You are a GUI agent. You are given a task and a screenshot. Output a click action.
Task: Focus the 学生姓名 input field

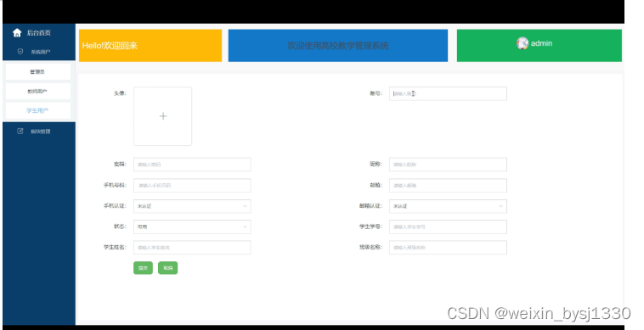(x=192, y=248)
